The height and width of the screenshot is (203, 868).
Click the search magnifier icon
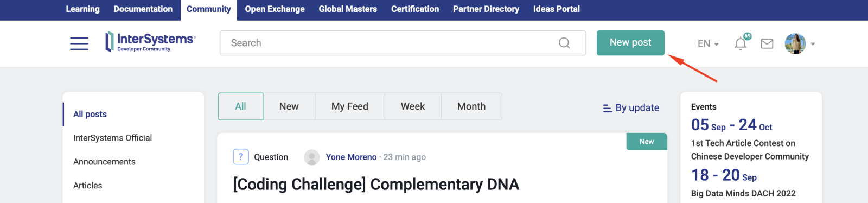click(564, 43)
